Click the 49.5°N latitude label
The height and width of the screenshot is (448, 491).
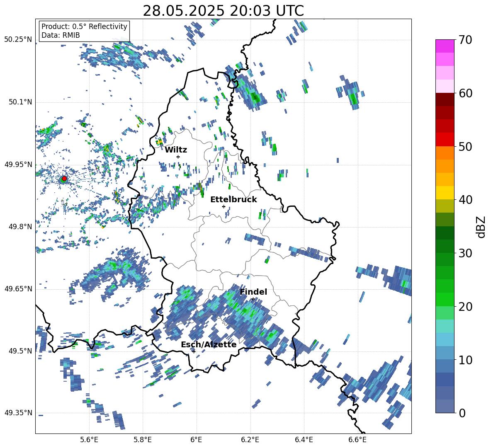[20, 351]
